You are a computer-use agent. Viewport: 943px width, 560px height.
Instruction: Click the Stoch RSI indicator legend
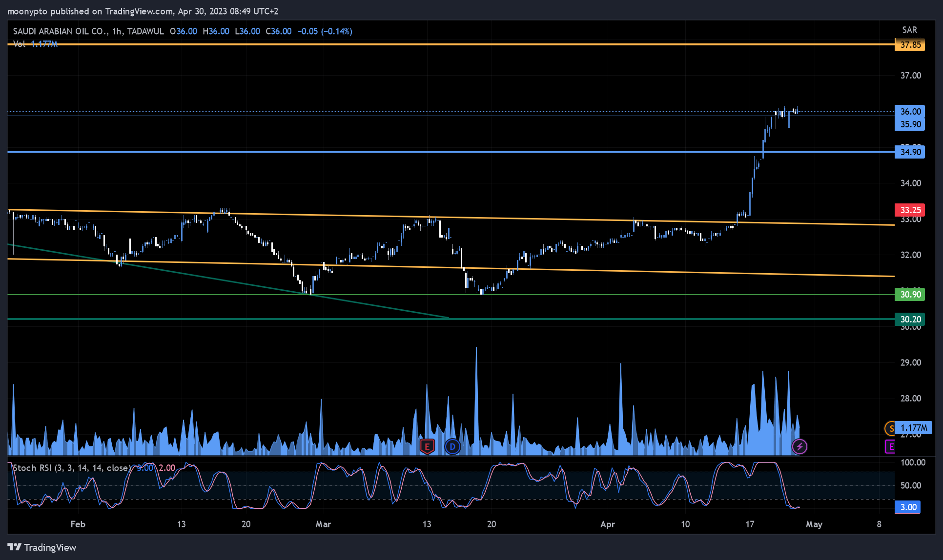[72, 468]
